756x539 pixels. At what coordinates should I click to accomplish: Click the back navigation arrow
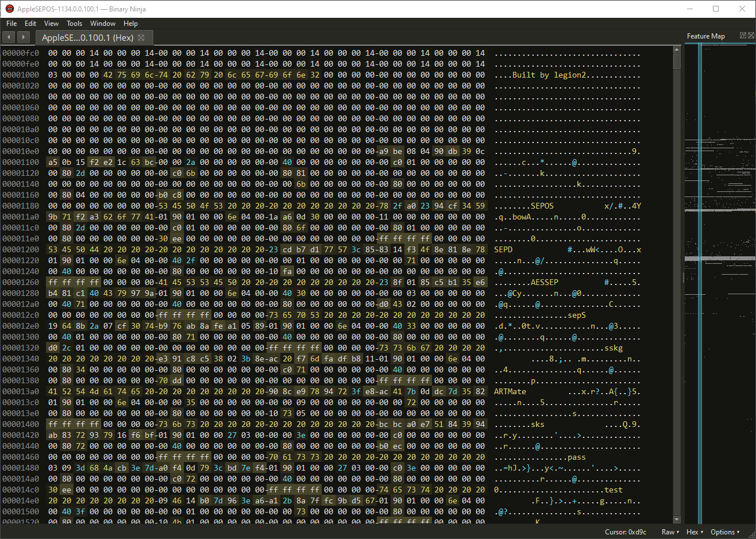9,37
